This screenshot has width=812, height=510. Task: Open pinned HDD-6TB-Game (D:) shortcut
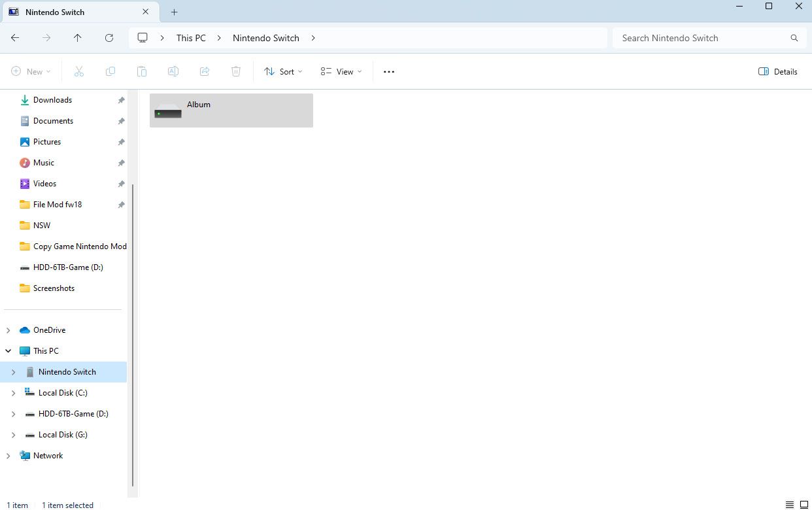[x=68, y=267]
